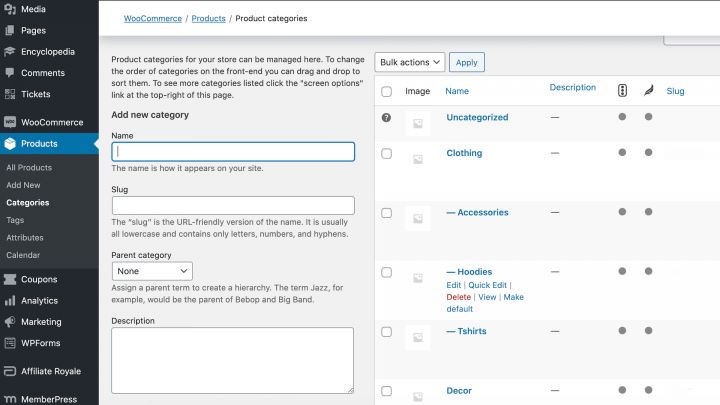Go to Calendar submenu item
The image size is (720, 405).
[x=23, y=255]
